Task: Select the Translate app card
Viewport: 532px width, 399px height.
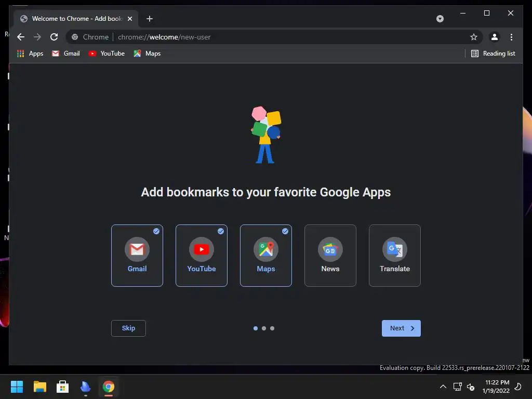Action: (395, 256)
